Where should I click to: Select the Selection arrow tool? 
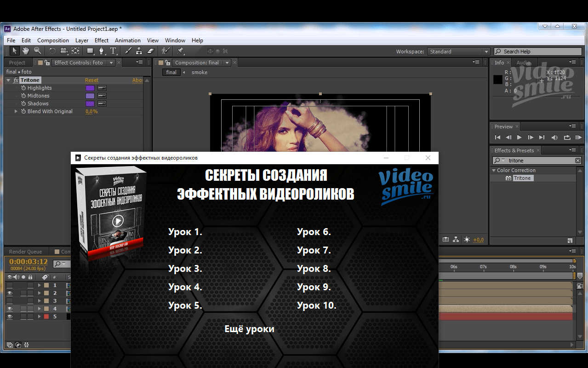click(x=15, y=51)
